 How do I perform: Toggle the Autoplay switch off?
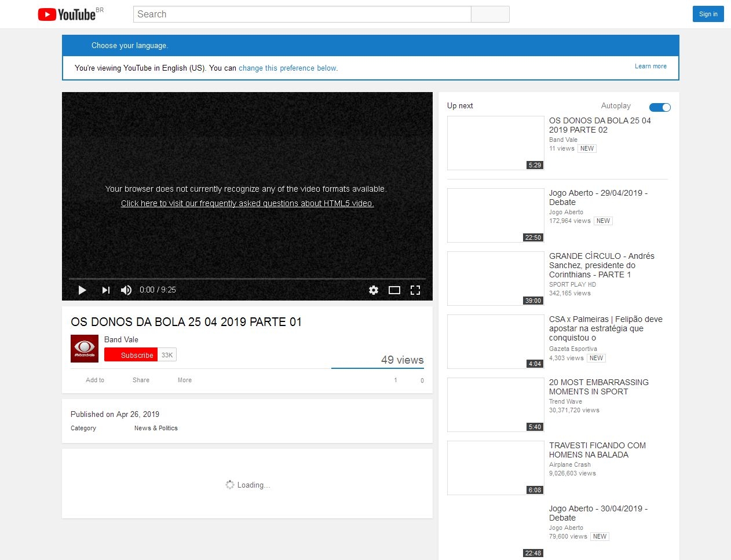[660, 107]
